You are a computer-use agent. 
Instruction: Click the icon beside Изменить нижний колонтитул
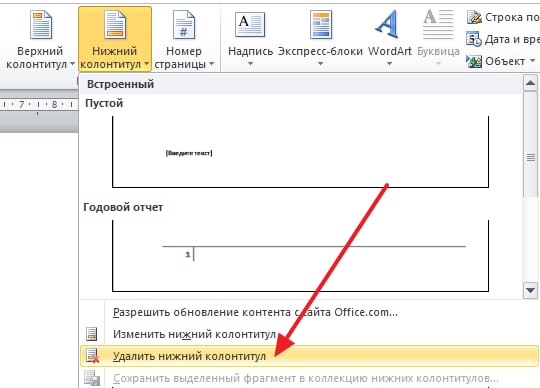point(91,334)
